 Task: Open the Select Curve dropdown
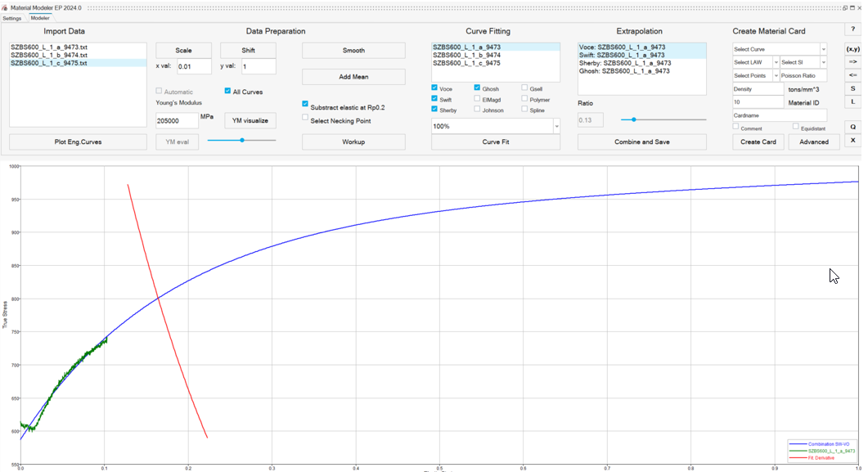(780, 49)
